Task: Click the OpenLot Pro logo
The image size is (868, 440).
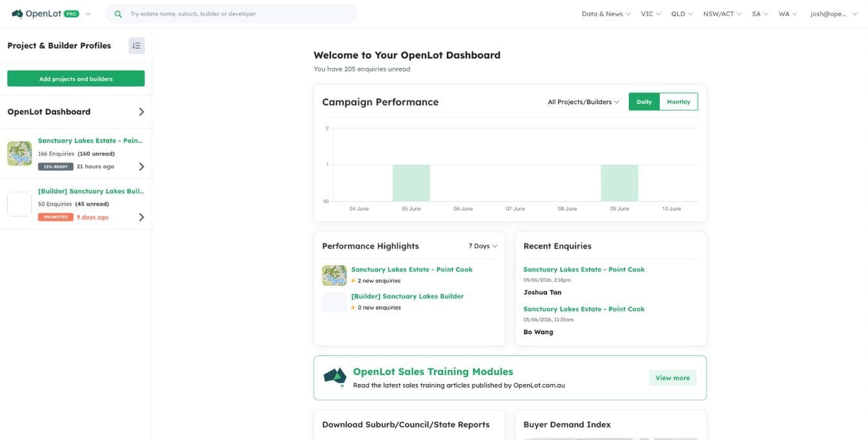Action: pos(45,13)
